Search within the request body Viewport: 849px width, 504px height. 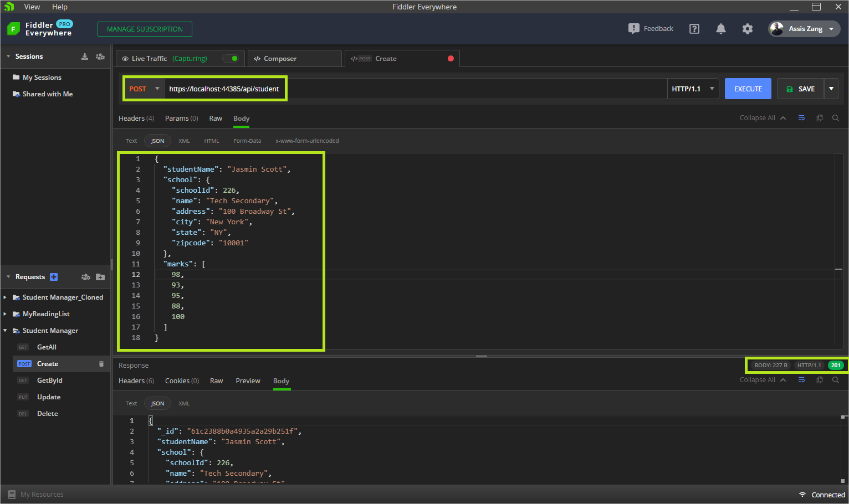[x=836, y=118]
